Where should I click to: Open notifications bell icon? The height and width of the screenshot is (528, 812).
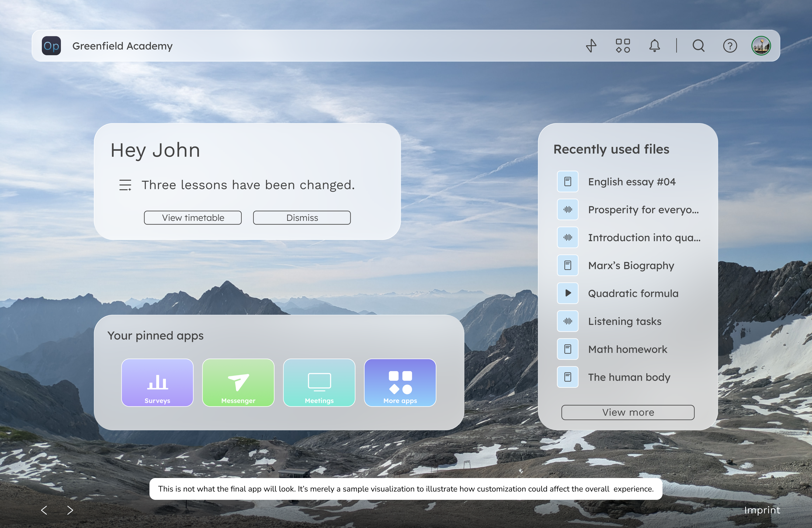654,46
